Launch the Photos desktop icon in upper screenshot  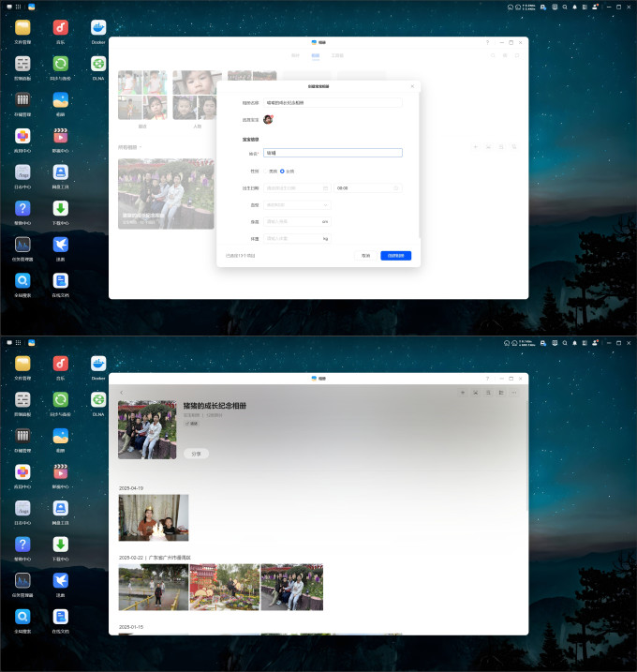(x=60, y=100)
